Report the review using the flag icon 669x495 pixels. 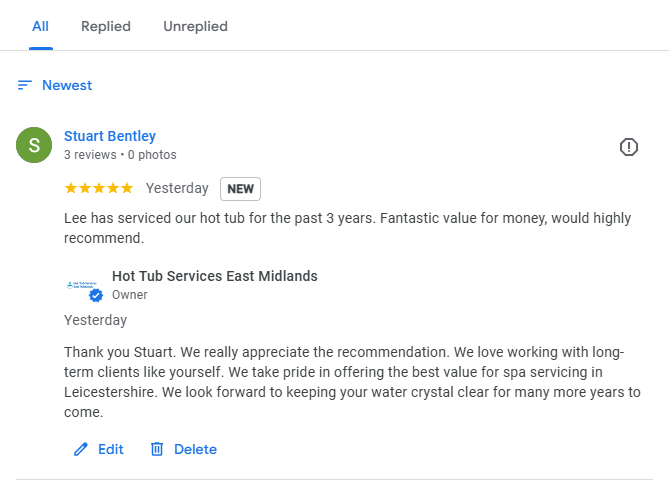628,147
